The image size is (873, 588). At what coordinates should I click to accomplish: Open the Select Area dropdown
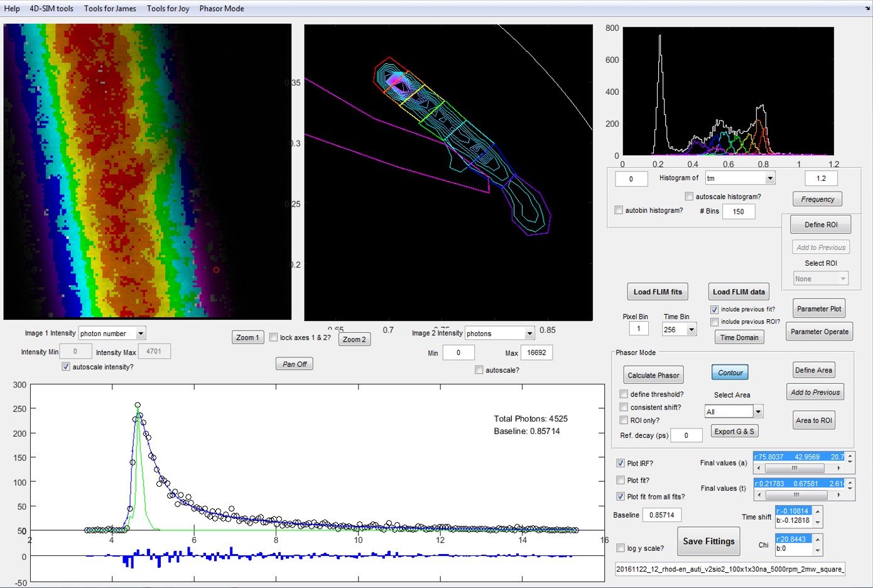pos(758,412)
